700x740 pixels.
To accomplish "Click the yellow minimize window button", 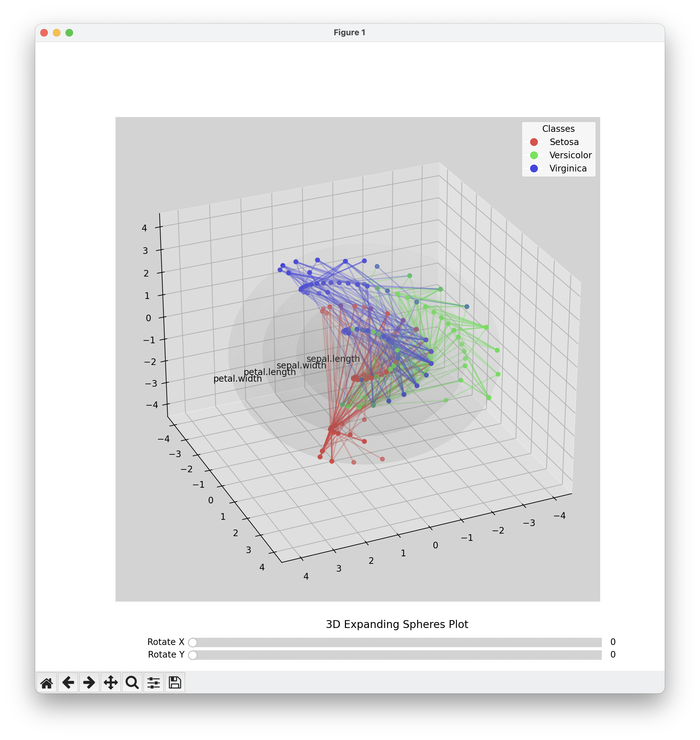I will click(x=57, y=33).
